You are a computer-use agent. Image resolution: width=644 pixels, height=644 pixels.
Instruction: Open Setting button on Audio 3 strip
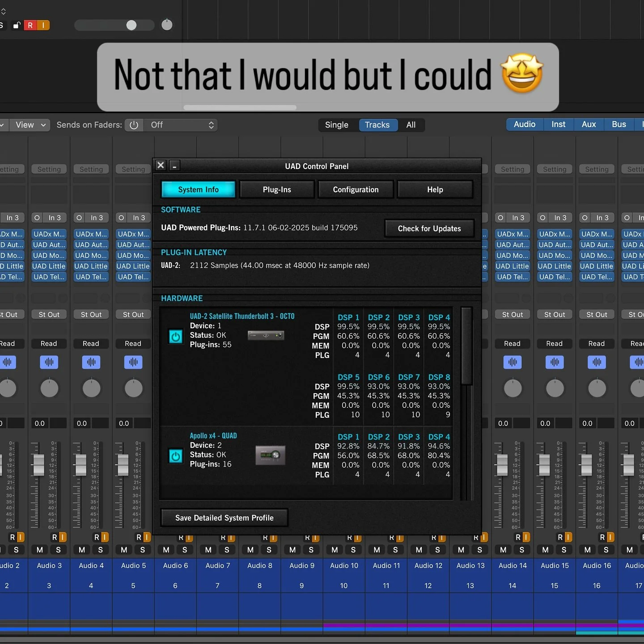point(49,169)
